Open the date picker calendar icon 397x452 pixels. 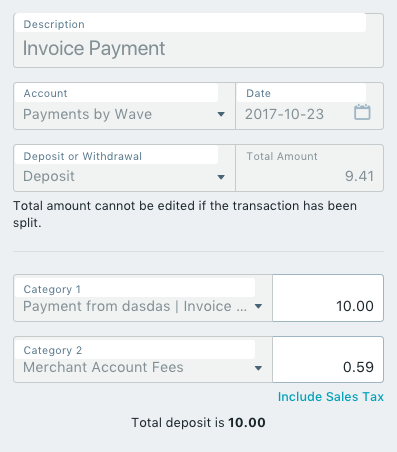tap(362, 112)
